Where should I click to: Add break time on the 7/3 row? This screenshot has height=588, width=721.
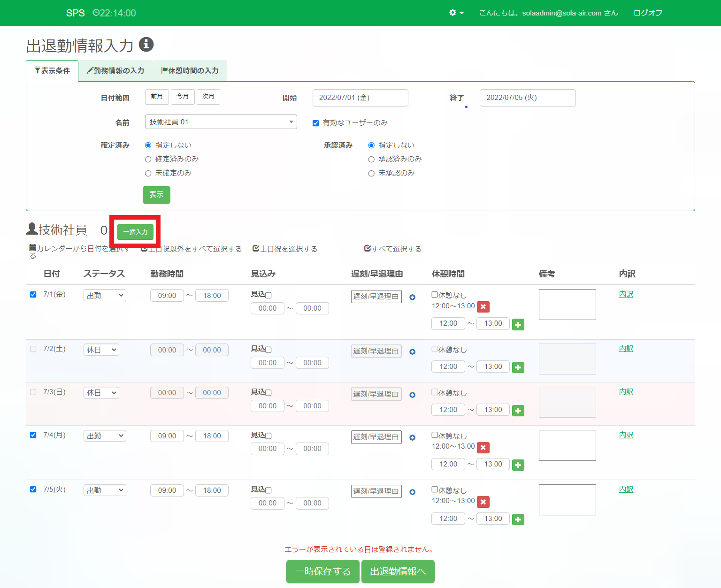coord(518,411)
